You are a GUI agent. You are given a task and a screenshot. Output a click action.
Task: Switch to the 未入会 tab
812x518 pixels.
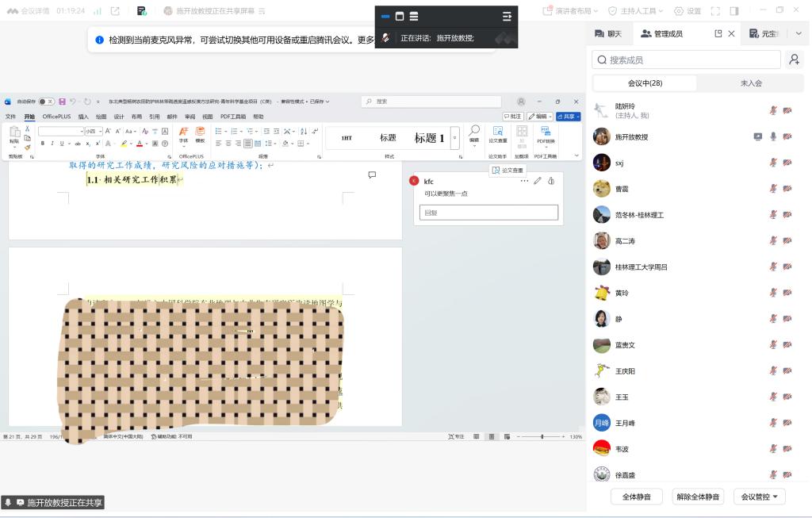click(750, 83)
